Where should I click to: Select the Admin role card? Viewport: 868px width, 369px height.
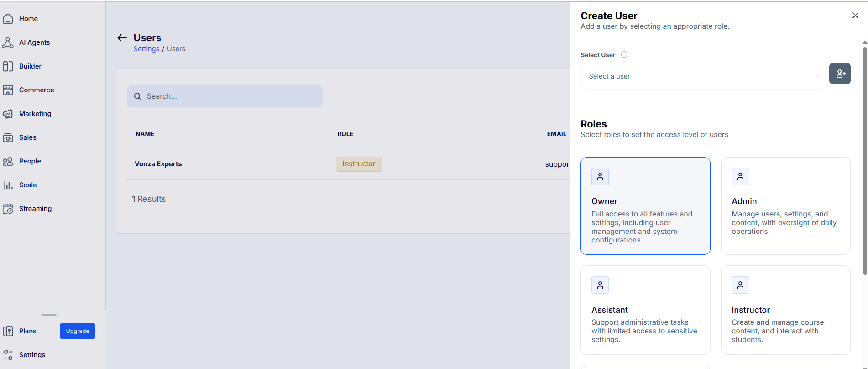pos(785,206)
